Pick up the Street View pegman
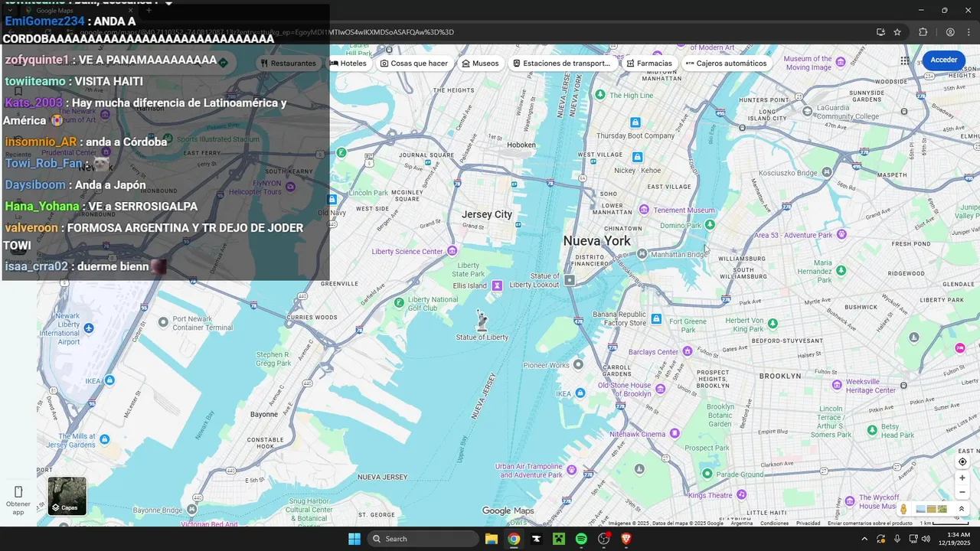The image size is (980, 551). point(903,509)
